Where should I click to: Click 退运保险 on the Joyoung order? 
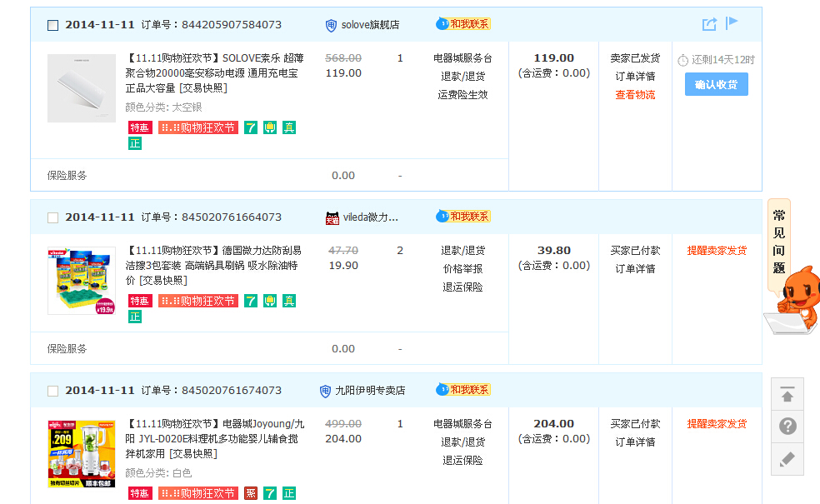pos(462,461)
